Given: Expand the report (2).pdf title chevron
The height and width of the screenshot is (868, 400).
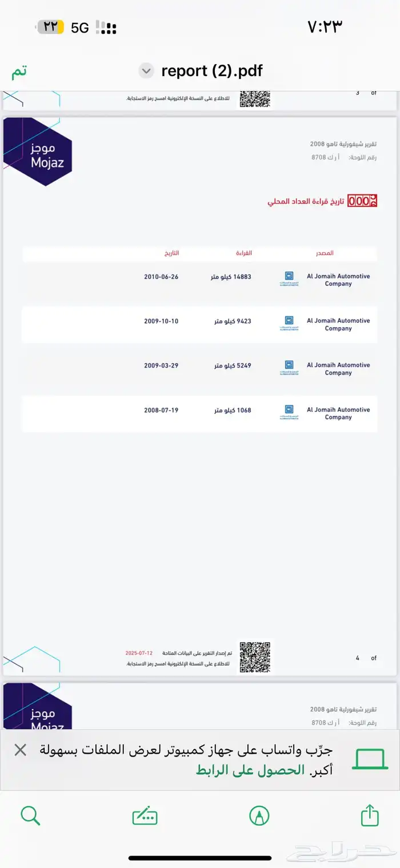Looking at the screenshot, I should coord(147,71).
